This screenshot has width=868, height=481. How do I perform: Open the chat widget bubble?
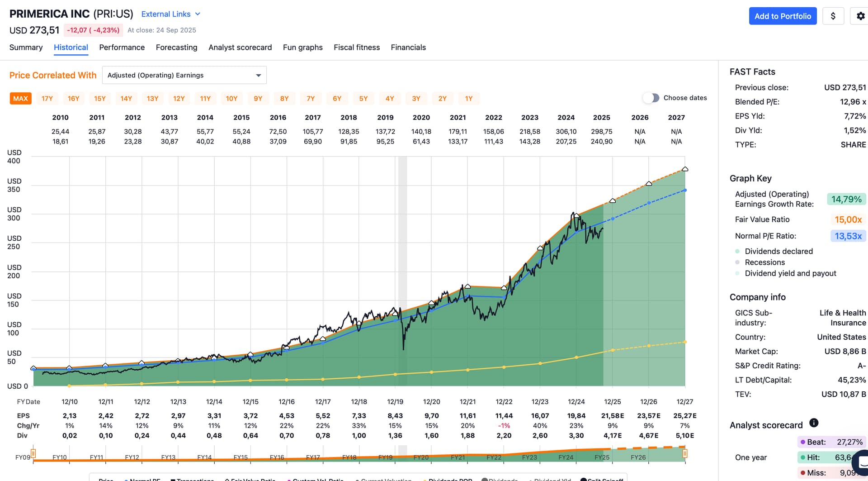(862, 462)
